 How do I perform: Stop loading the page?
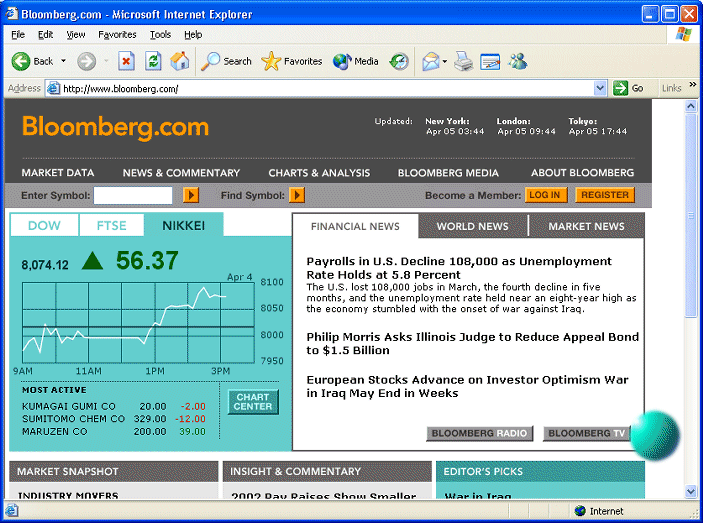pos(126,61)
